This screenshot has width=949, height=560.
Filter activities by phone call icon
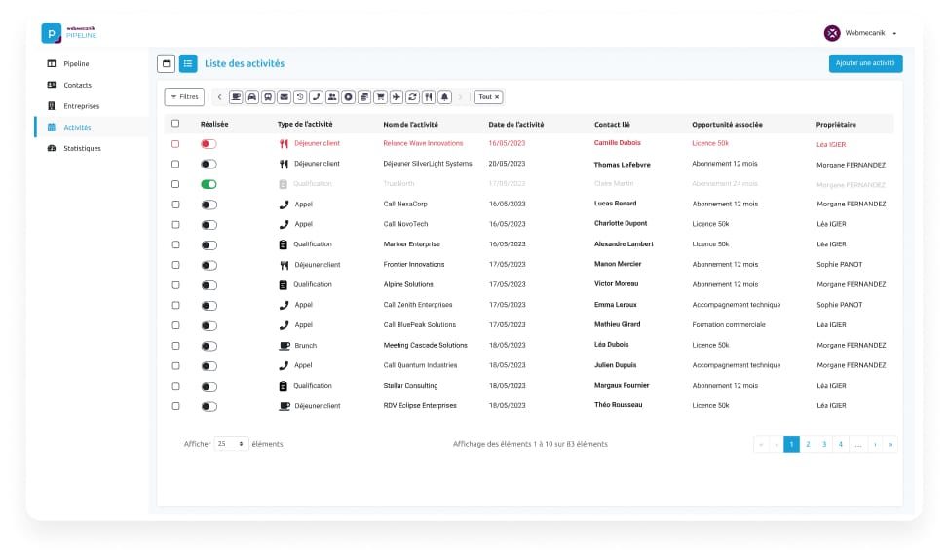pyautogui.click(x=317, y=97)
